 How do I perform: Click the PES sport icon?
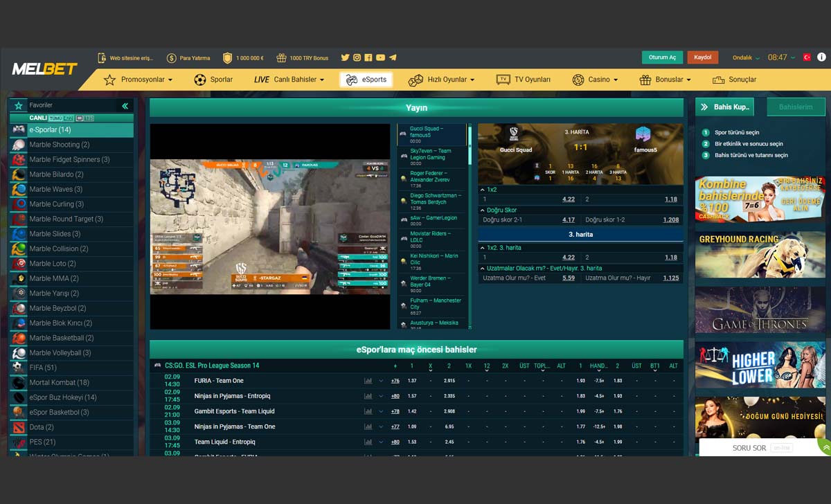[19, 442]
